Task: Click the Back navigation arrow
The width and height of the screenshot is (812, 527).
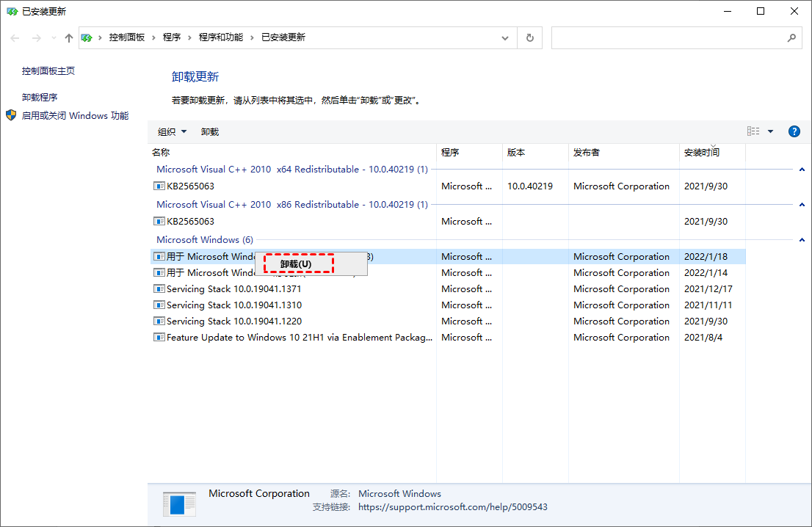Action: click(15, 37)
